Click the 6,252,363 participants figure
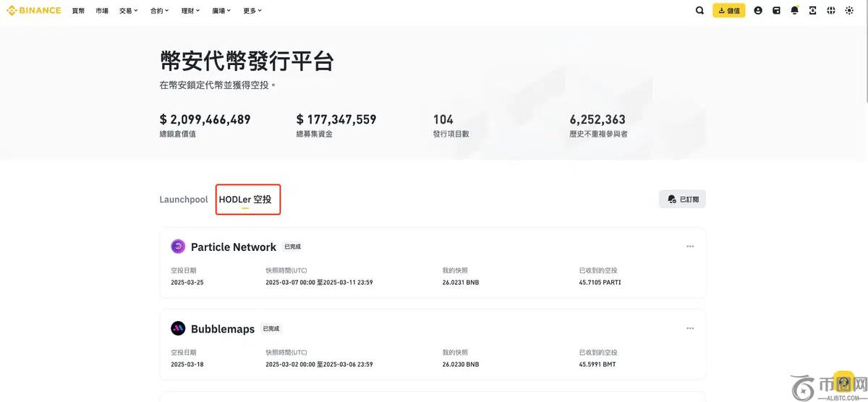 [597, 119]
